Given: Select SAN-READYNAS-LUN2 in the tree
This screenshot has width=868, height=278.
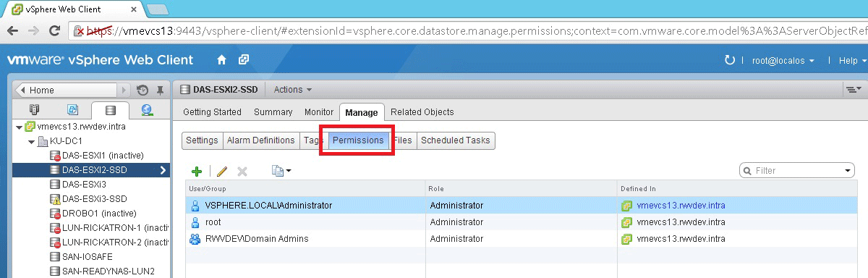Looking at the screenshot, I should point(109,271).
